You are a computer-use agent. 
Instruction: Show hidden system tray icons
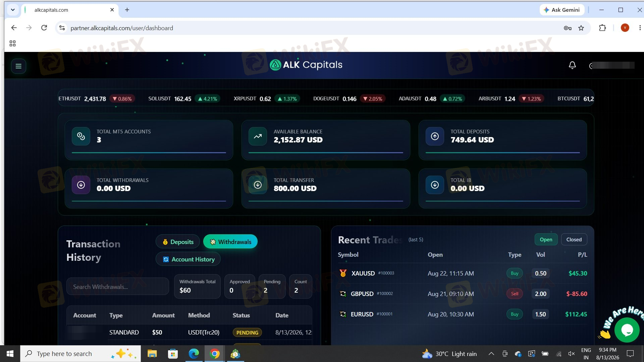tap(491, 354)
